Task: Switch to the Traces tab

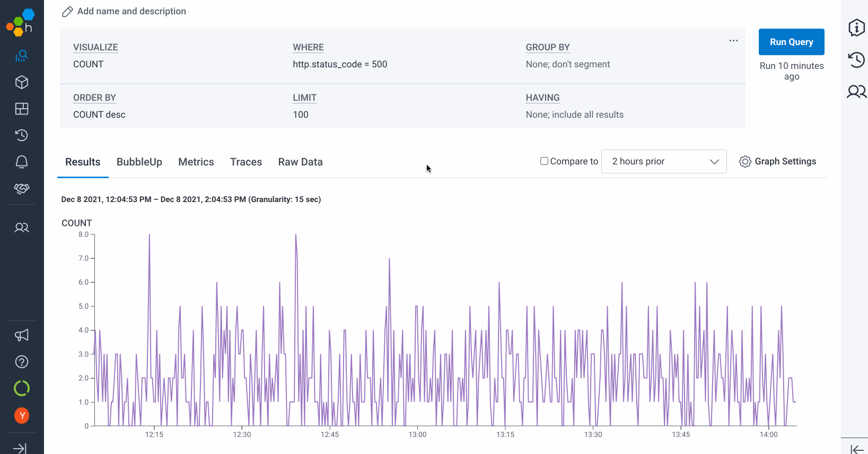Action: [x=246, y=162]
